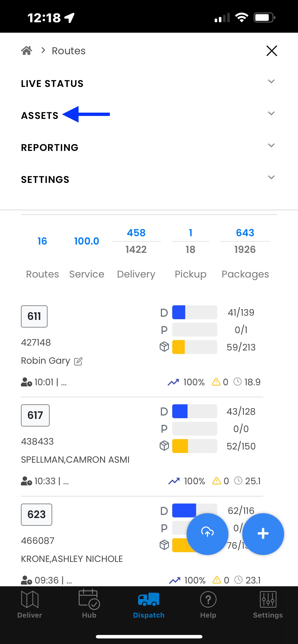
Task: Expand the Live Status section chevron
Action: 271,82
